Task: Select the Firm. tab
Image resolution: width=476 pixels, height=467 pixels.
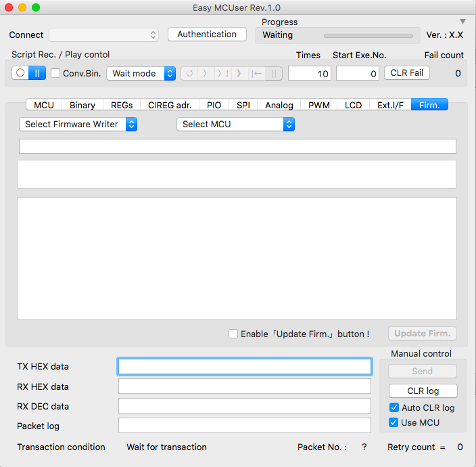Action: tap(429, 105)
